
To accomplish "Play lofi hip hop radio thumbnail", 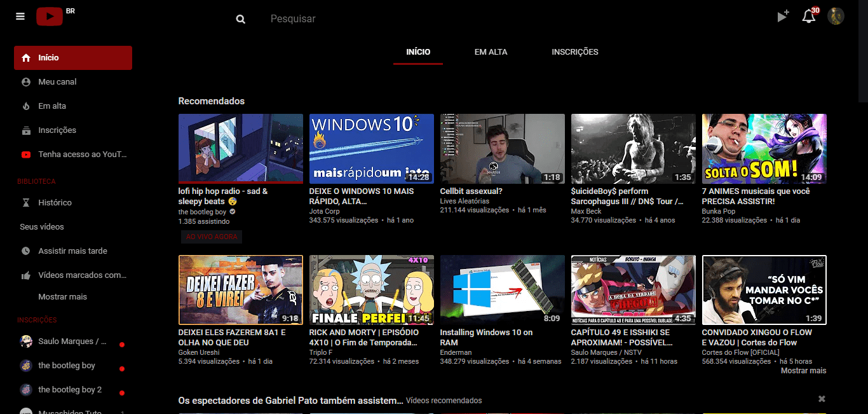I will [241, 148].
